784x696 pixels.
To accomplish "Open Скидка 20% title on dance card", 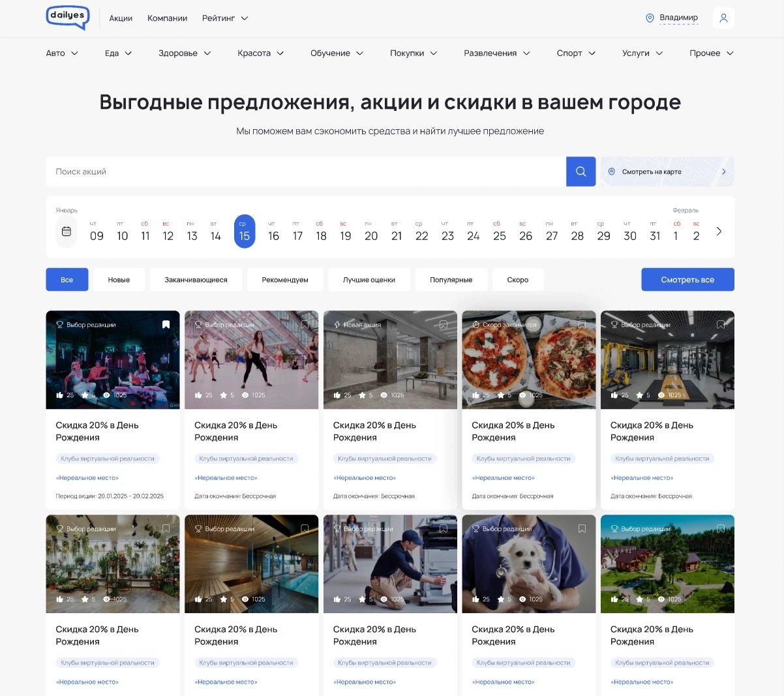I will click(x=235, y=431).
